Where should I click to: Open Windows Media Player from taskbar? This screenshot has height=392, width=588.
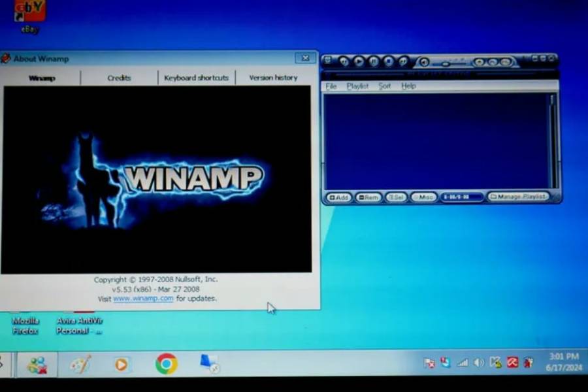click(x=121, y=365)
